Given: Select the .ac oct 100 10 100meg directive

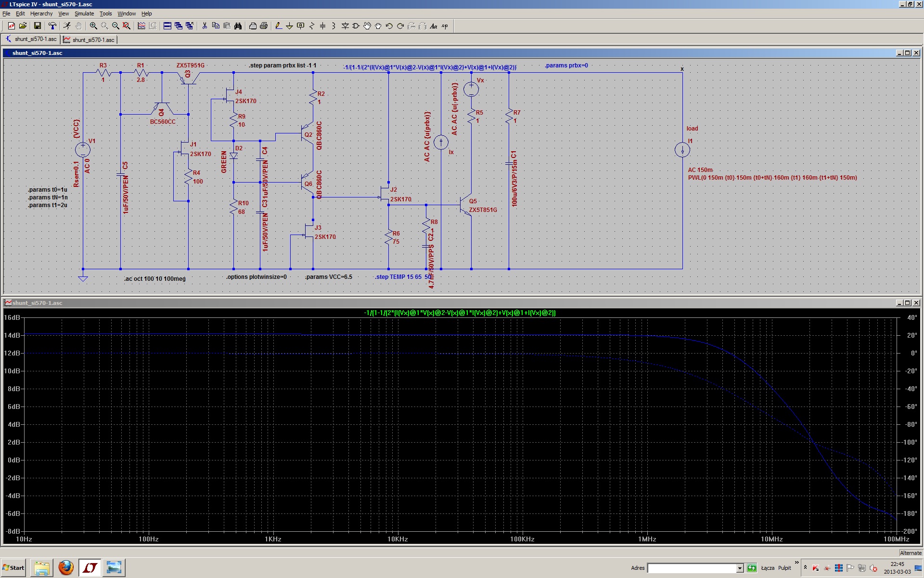Looking at the screenshot, I should tap(154, 278).
